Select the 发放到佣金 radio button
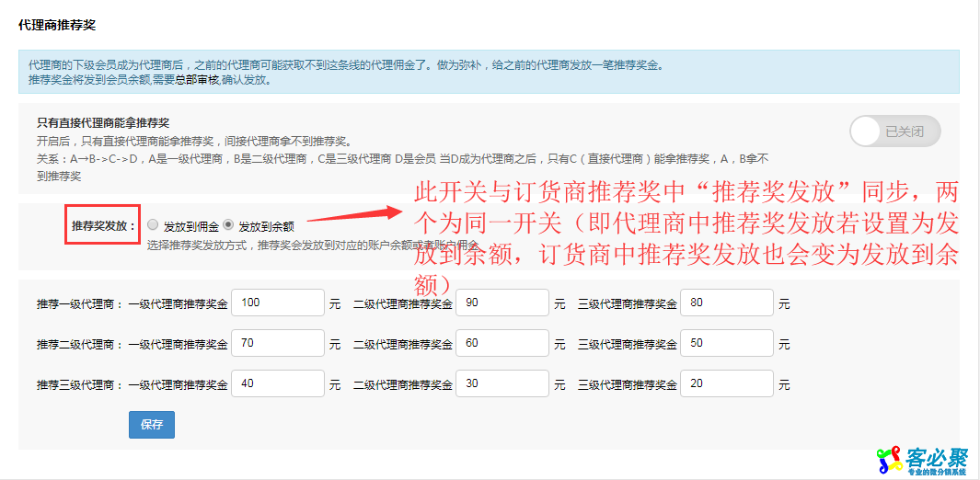 click(x=153, y=224)
